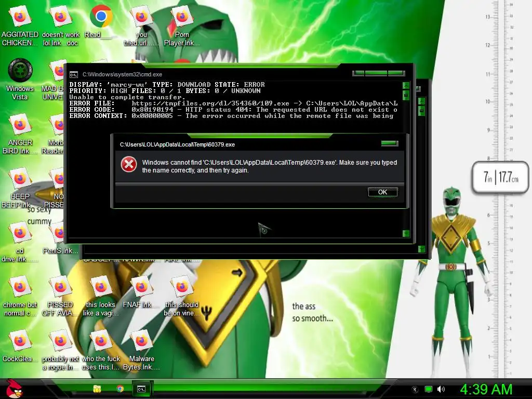Select the PISSED OFF AVIA desktop icon
The width and height of the screenshot is (532, 399).
coord(60,296)
